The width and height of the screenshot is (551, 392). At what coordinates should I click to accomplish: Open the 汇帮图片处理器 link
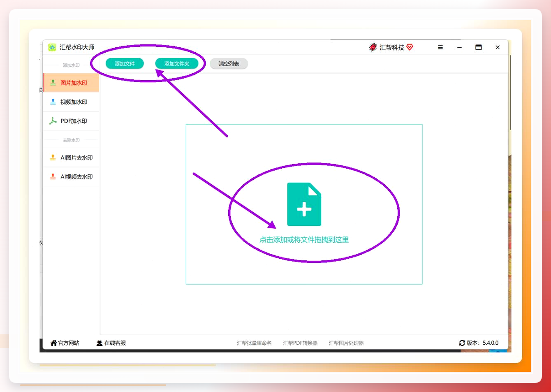coord(346,343)
